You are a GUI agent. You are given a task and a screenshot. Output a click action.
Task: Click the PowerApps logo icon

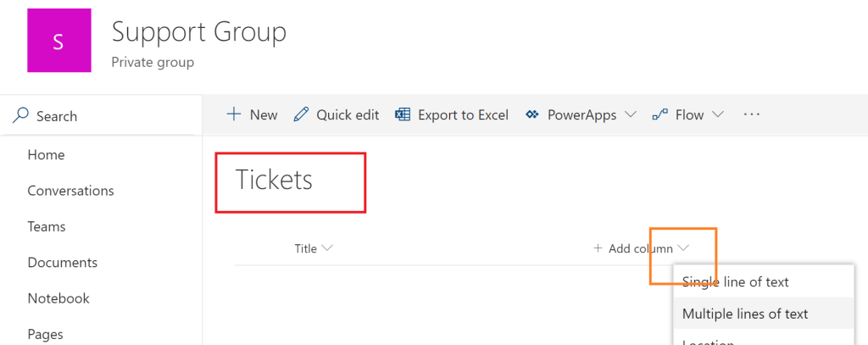tap(532, 114)
